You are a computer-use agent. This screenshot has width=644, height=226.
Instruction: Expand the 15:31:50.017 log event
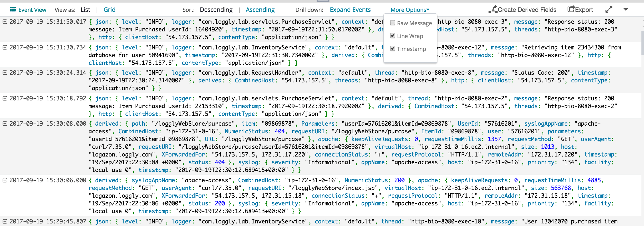5,22
